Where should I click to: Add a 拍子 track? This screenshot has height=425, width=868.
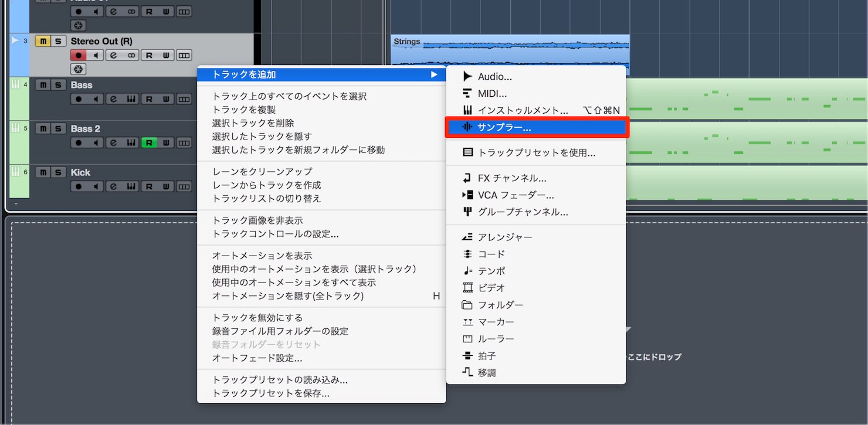pyautogui.click(x=536, y=356)
